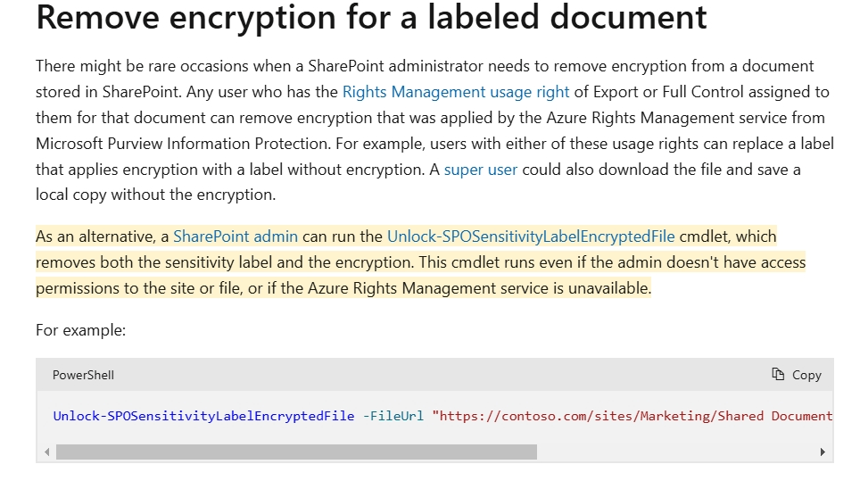This screenshot has width=868, height=481.
Task: Follow the super user link
Action: tap(481, 170)
